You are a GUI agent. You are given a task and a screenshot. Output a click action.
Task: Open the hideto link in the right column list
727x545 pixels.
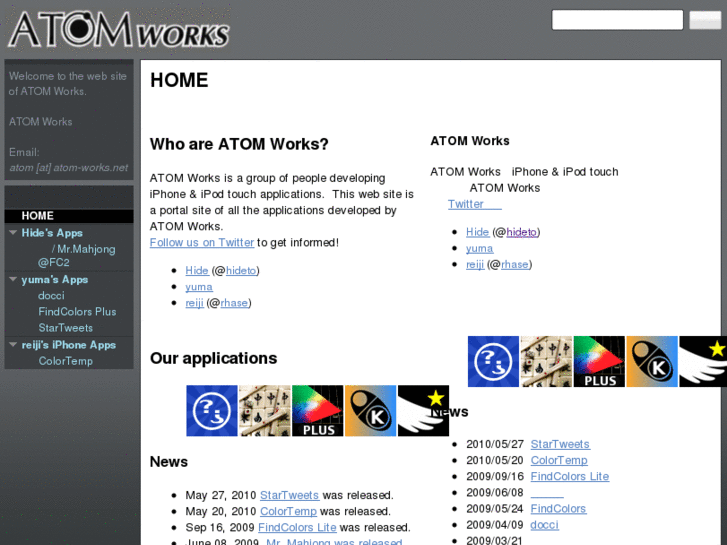(522, 232)
